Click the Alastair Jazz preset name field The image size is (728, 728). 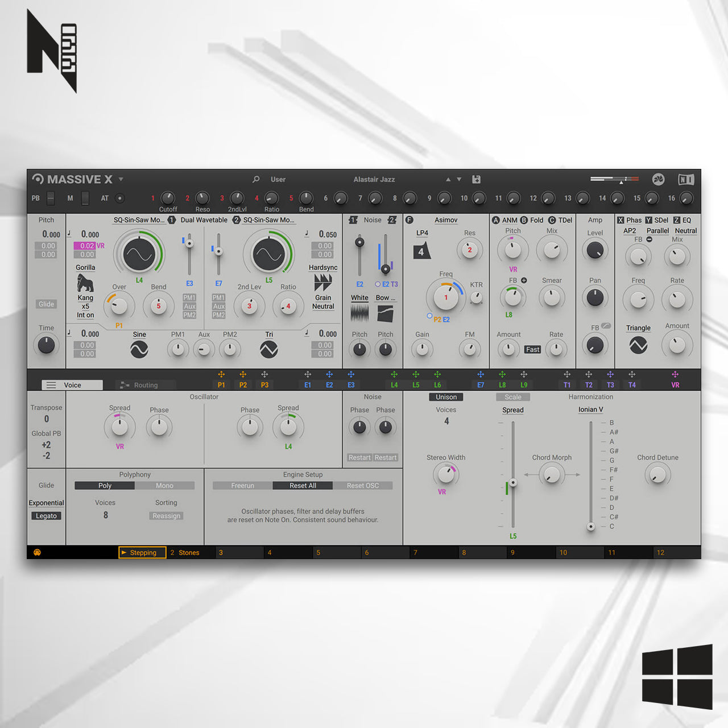coord(374,179)
